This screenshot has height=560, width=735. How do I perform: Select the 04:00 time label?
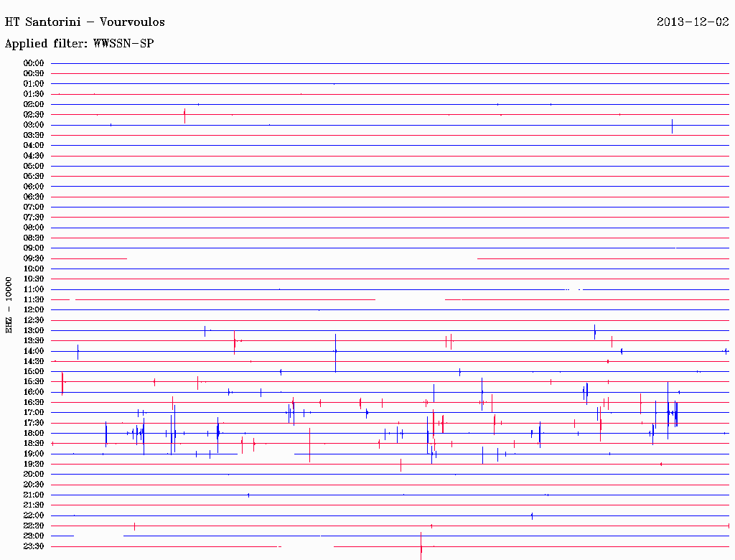click(34, 146)
